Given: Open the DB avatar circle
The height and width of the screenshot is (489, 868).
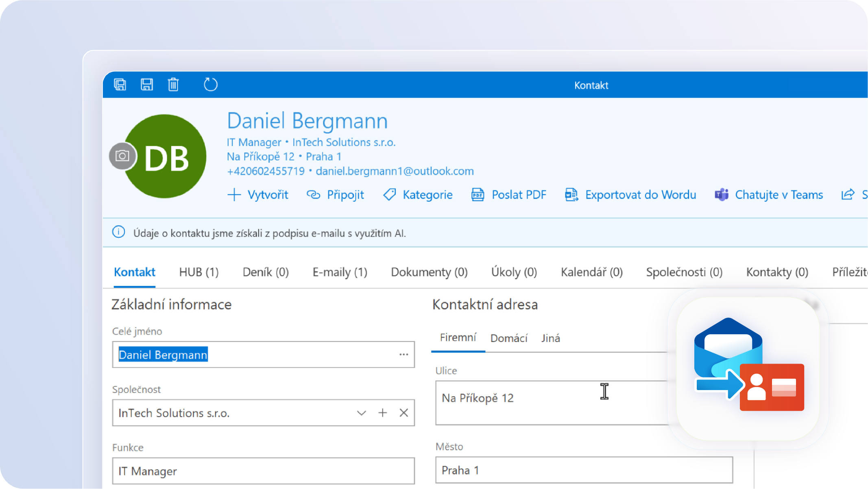Looking at the screenshot, I should 165,156.
